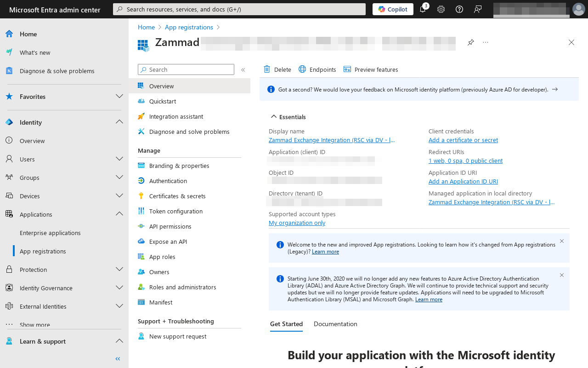Collapse the left navigation pane

tap(118, 359)
